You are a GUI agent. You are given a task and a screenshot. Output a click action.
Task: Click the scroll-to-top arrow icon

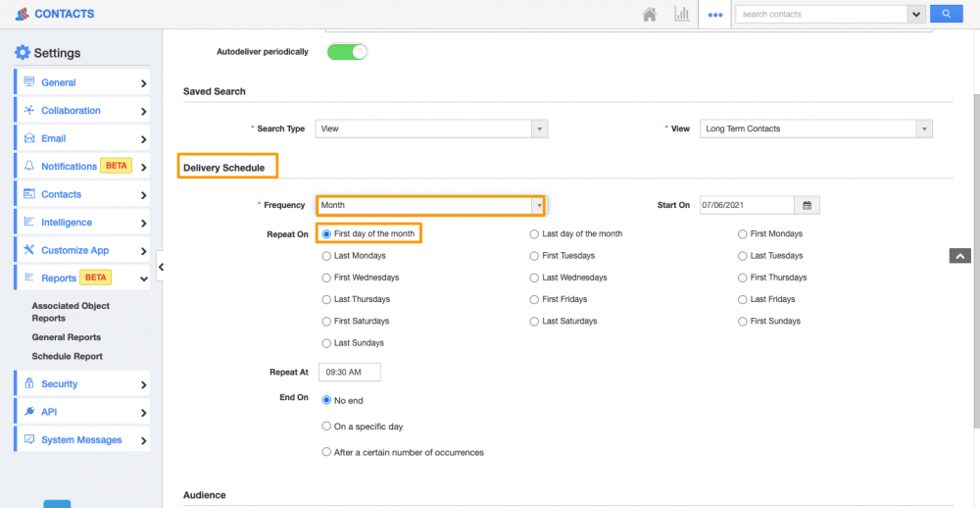[x=959, y=256]
